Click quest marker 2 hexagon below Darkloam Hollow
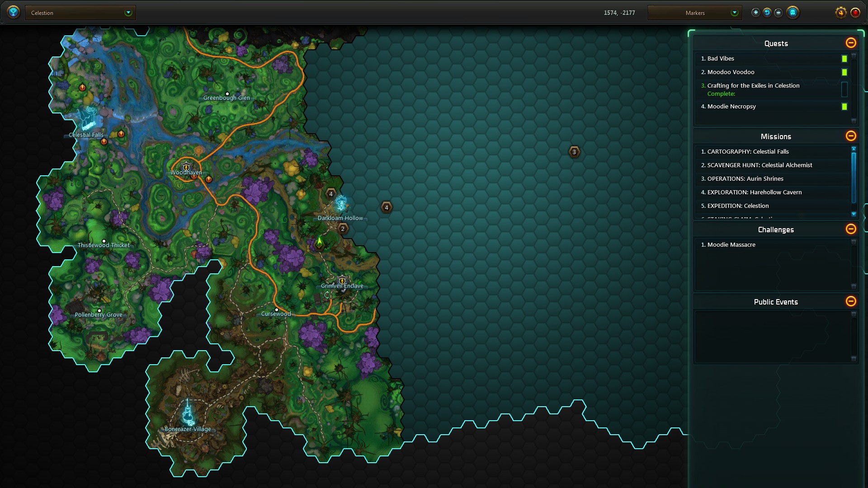This screenshot has height=488, width=868. [x=343, y=229]
